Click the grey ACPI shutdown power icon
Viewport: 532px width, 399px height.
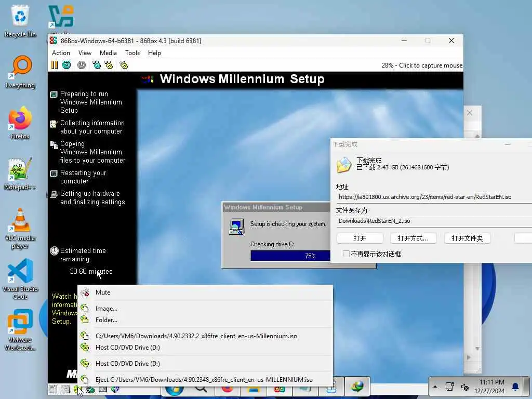82,65
